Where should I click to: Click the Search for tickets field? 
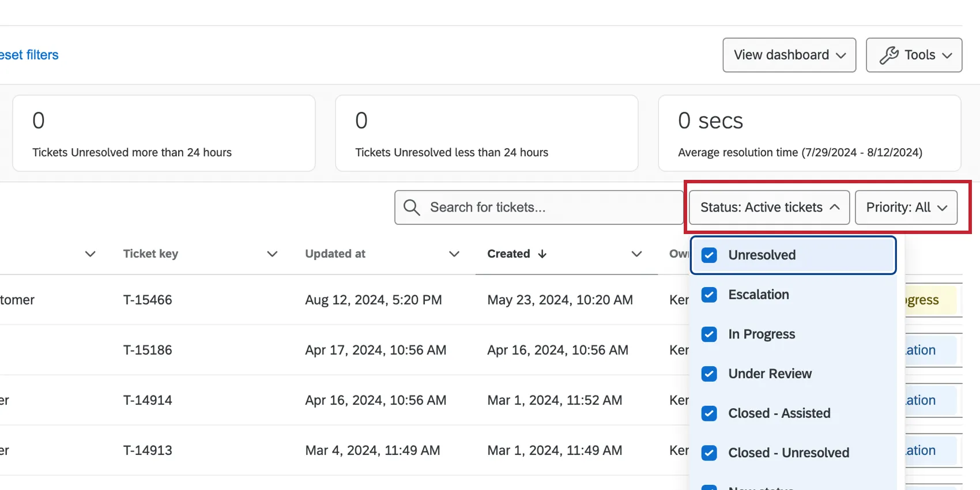click(548, 208)
